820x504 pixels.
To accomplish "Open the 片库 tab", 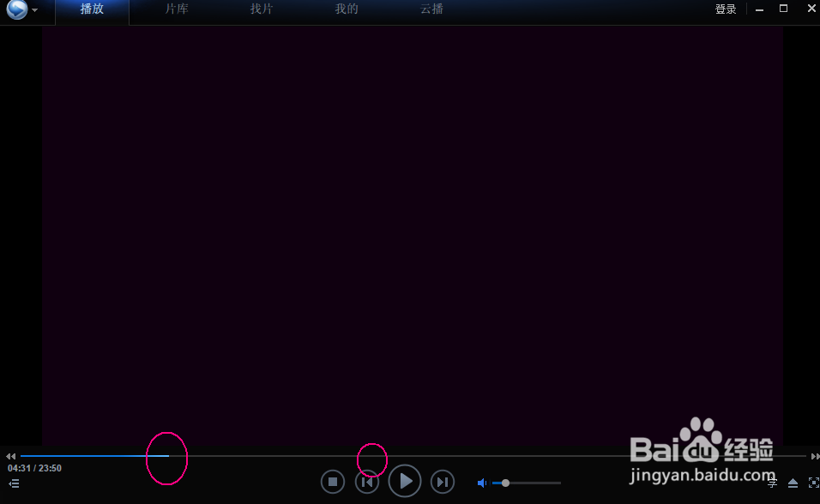I will tap(177, 9).
